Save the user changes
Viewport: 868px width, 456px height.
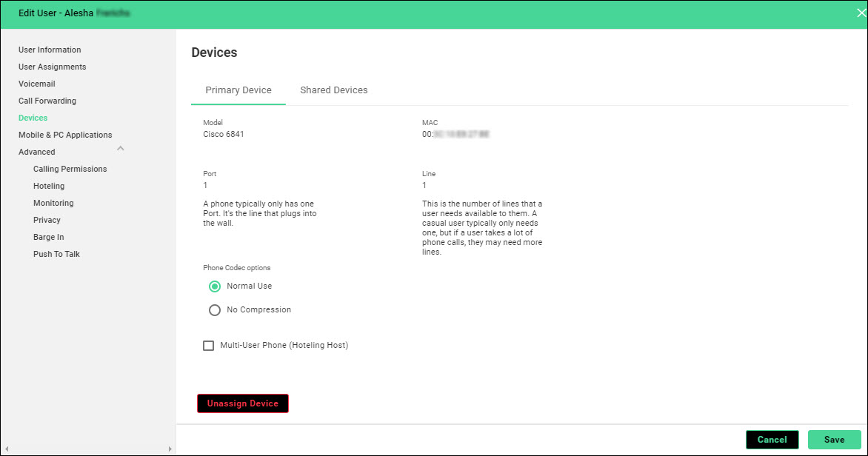(834, 440)
